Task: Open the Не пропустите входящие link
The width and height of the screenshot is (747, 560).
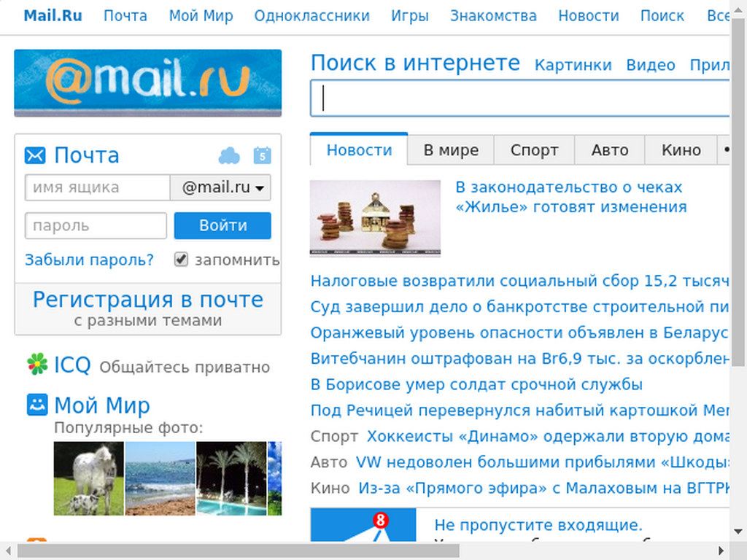Action: [x=538, y=525]
